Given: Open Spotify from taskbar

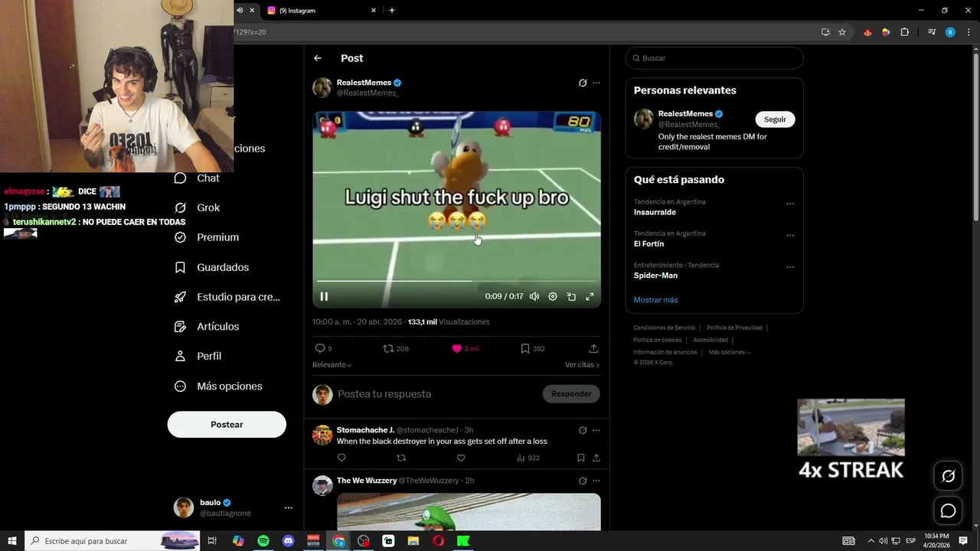Looking at the screenshot, I should tap(263, 541).
